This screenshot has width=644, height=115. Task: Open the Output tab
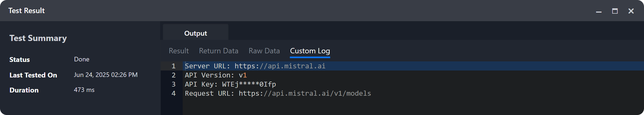pyautogui.click(x=196, y=33)
